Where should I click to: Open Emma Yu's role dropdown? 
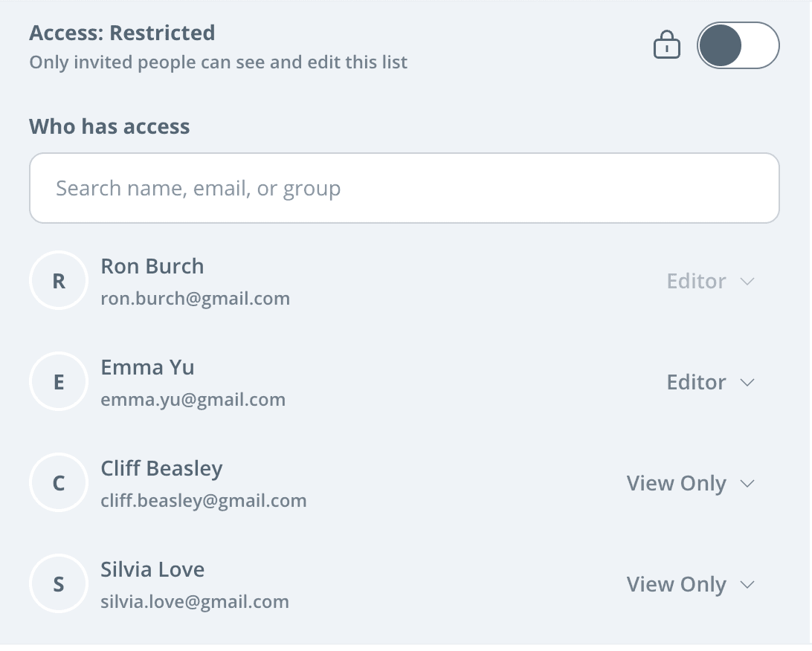click(711, 381)
